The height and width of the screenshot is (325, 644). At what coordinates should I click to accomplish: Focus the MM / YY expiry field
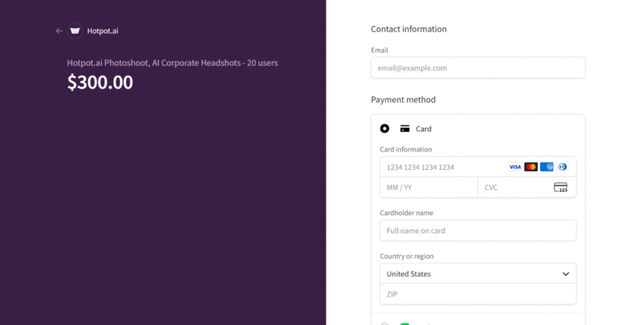point(429,187)
